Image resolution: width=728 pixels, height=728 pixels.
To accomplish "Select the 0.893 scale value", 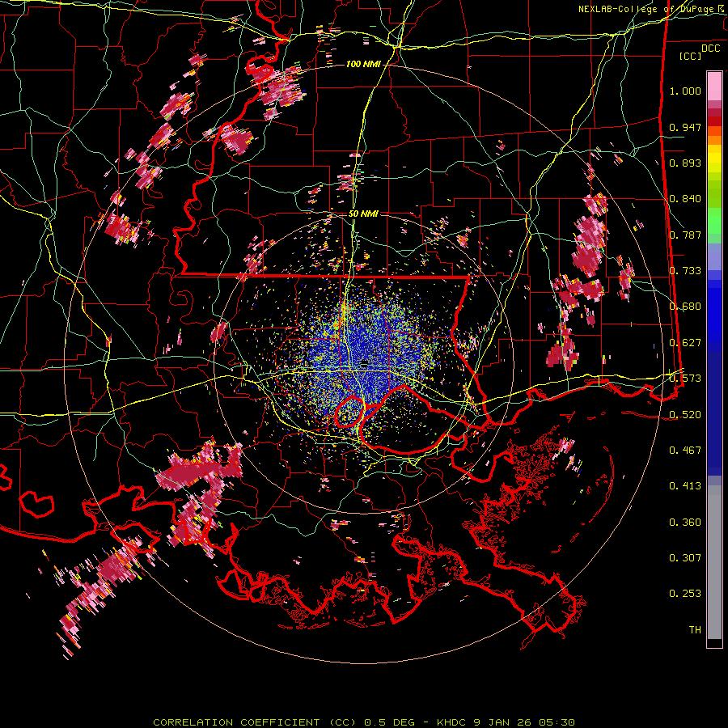I will [685, 163].
